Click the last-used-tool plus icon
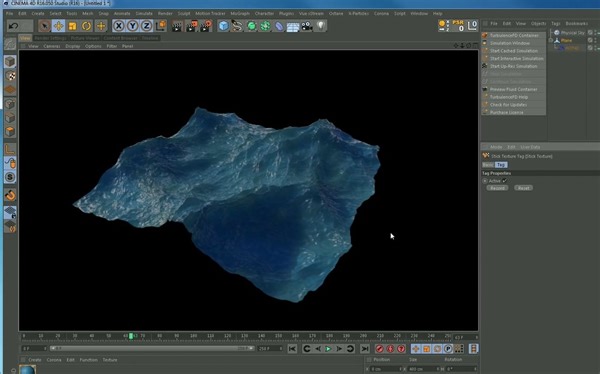 pos(101,26)
